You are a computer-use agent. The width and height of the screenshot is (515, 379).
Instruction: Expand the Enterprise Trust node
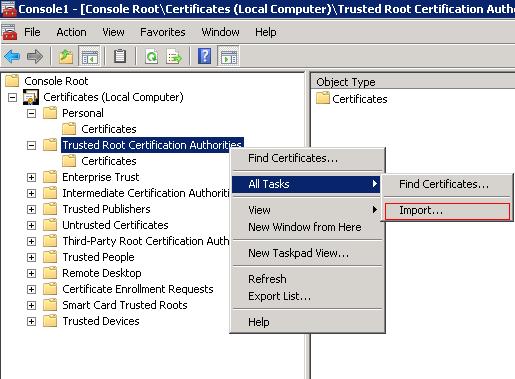pyautogui.click(x=31, y=177)
